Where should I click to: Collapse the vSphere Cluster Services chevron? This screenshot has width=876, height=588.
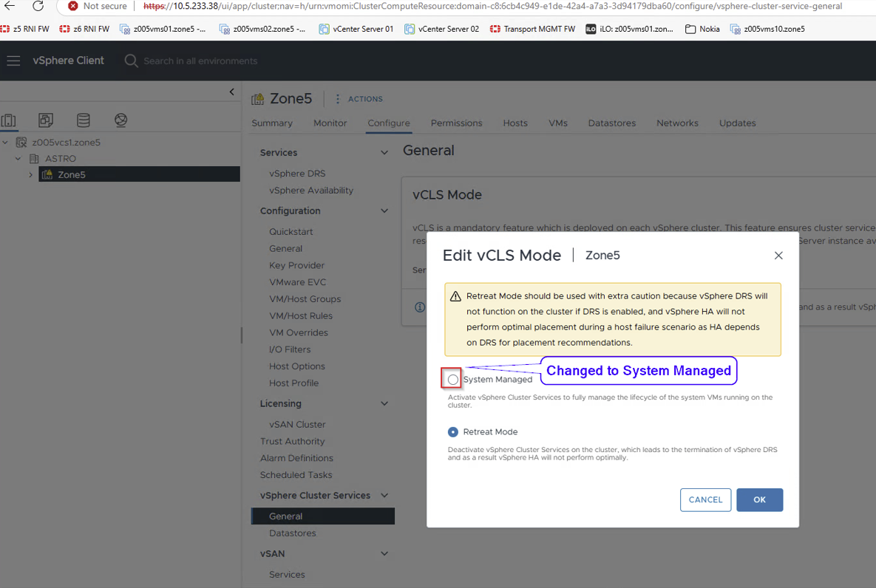384,496
